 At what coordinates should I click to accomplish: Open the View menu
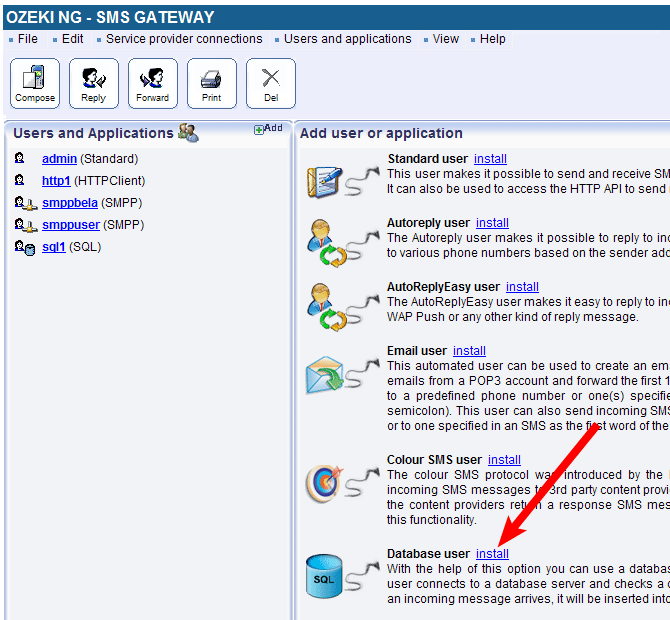tap(445, 39)
